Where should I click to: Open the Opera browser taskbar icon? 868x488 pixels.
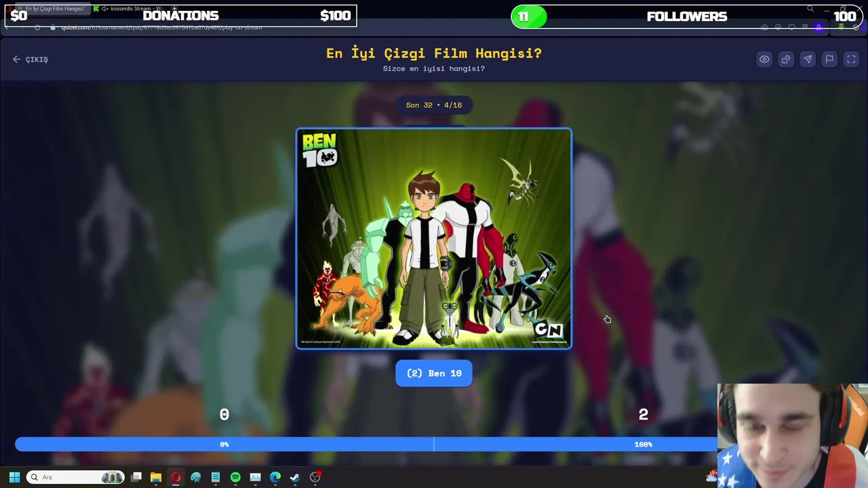coord(176,477)
